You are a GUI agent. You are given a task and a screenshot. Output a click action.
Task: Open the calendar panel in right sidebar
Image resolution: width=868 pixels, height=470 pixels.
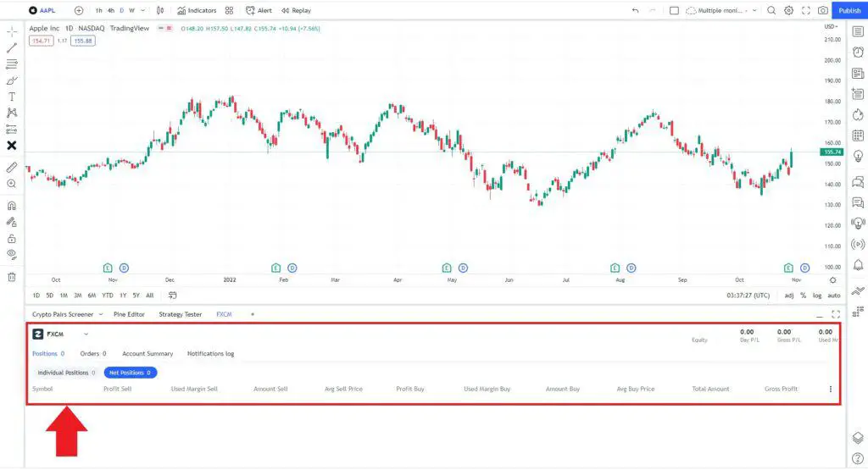(x=858, y=135)
